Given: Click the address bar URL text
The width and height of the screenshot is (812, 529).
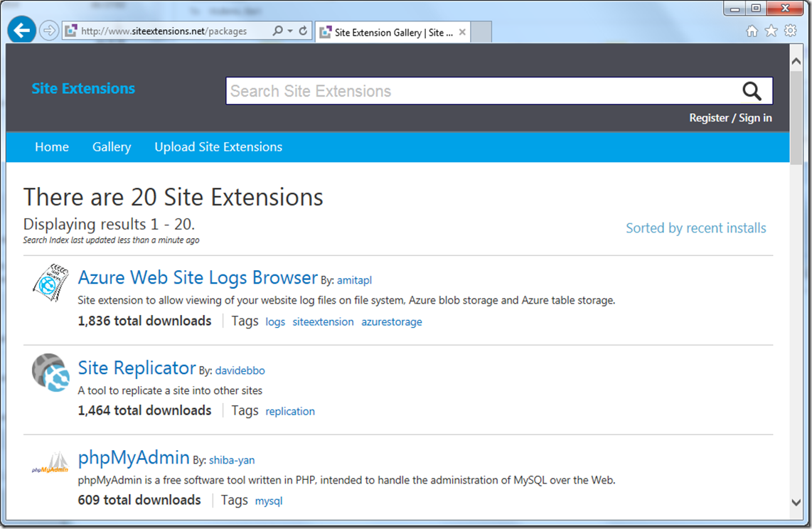Looking at the screenshot, I should (164, 31).
